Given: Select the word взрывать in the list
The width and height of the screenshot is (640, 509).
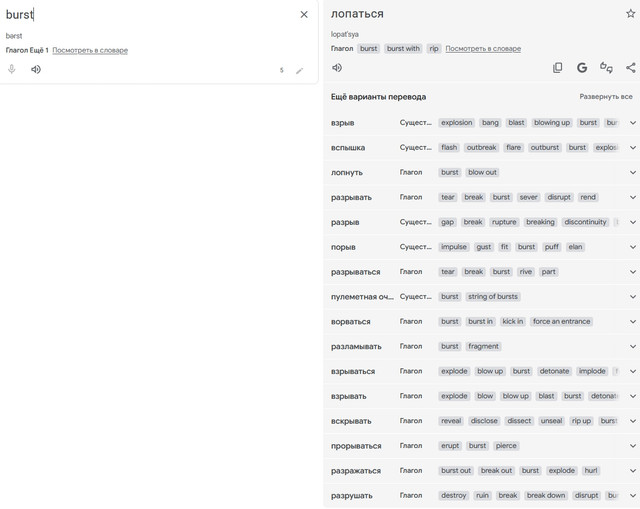Looking at the screenshot, I should click(x=349, y=396).
